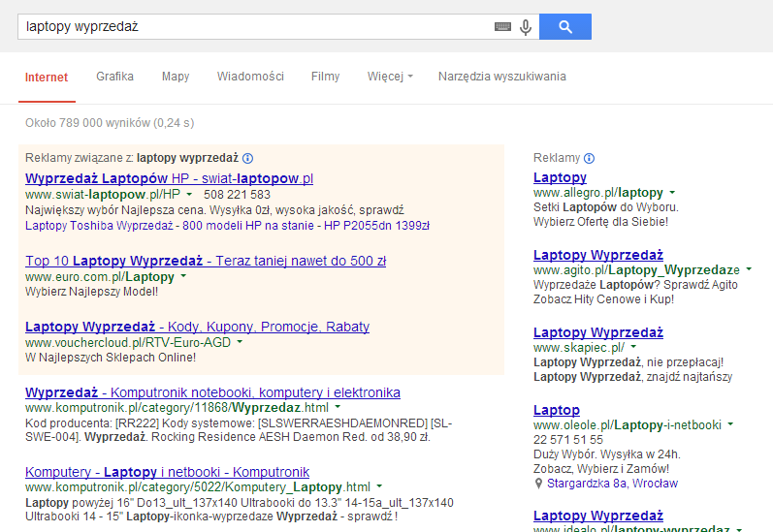
Task: Expand arrow next to www.vouchercloud.pl/RTV-Euro-AGD
Action: pos(240,342)
